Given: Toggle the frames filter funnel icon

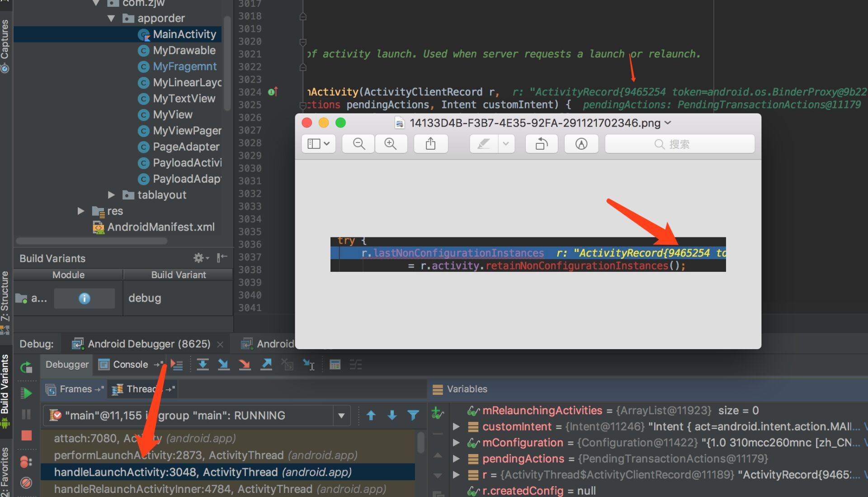Looking at the screenshot, I should click(x=413, y=415).
